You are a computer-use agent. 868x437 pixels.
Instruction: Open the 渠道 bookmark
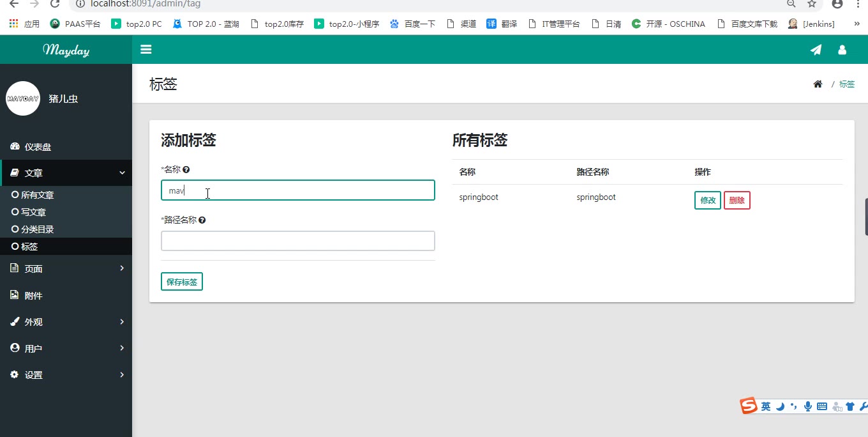461,24
